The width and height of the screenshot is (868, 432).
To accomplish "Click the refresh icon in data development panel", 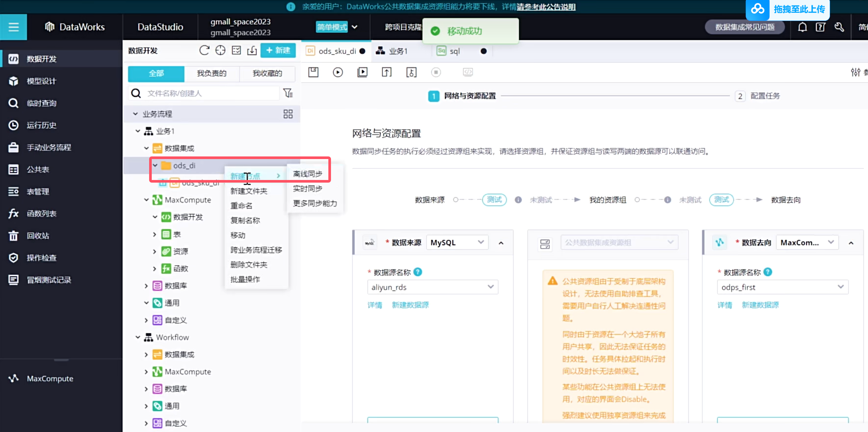I will click(204, 51).
